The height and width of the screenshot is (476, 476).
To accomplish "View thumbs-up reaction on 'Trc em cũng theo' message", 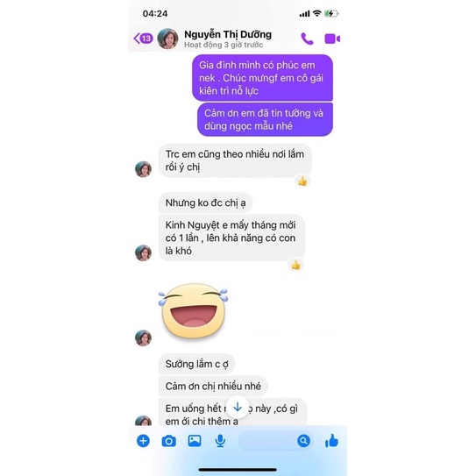I will [x=302, y=181].
